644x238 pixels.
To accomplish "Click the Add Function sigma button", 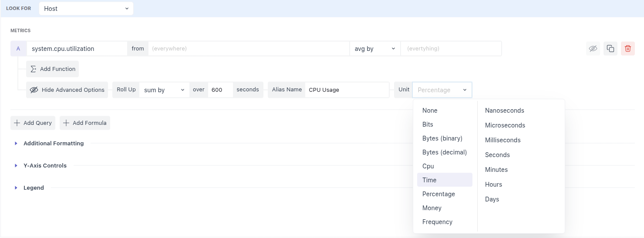I will (53, 69).
